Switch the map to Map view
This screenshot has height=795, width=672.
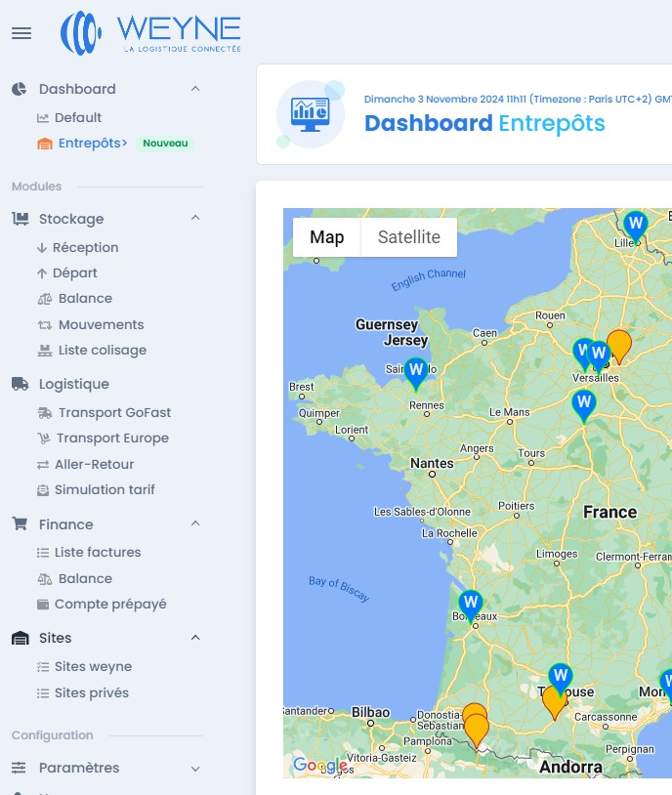click(326, 237)
